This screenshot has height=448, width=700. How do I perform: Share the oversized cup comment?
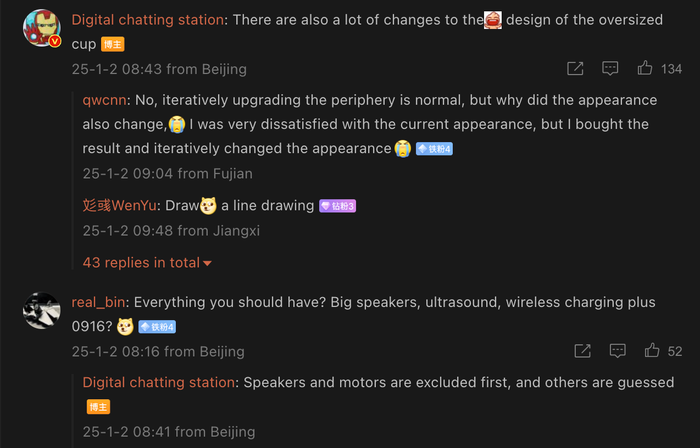click(x=575, y=68)
